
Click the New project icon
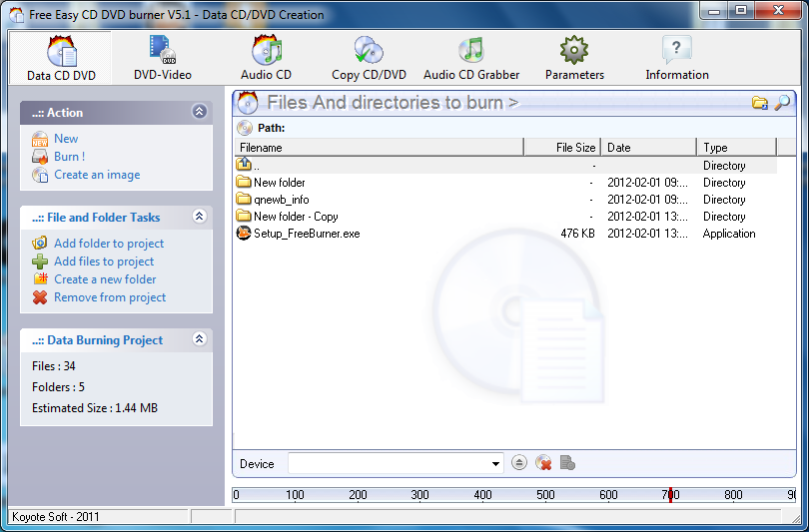40,139
